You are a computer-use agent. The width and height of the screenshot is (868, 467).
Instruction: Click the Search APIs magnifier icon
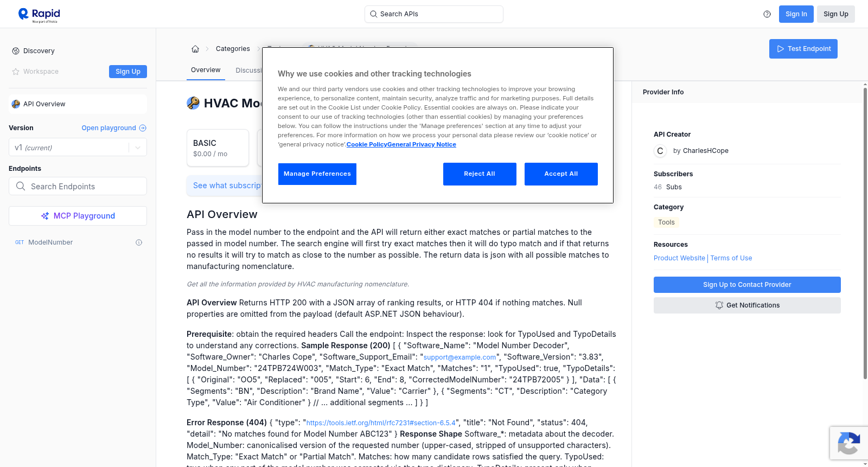(x=373, y=14)
